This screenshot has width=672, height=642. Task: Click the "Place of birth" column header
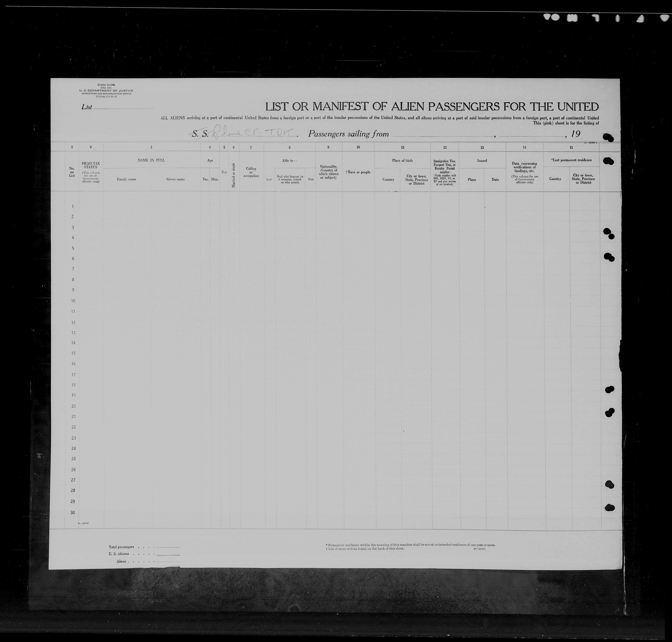pyautogui.click(x=402, y=161)
